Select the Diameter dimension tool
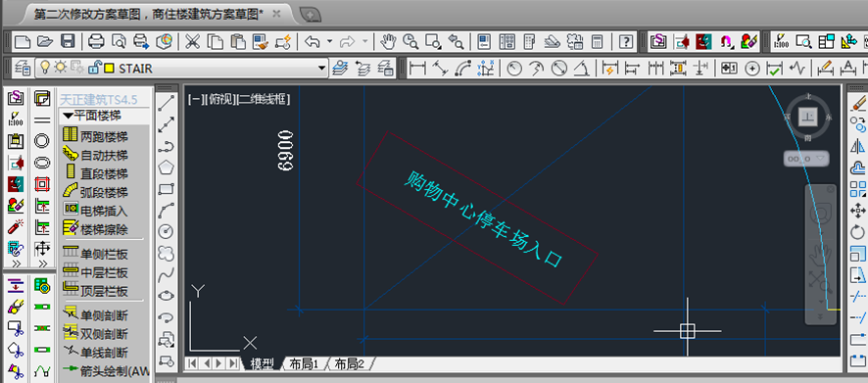This screenshot has width=868, height=383. [x=559, y=69]
